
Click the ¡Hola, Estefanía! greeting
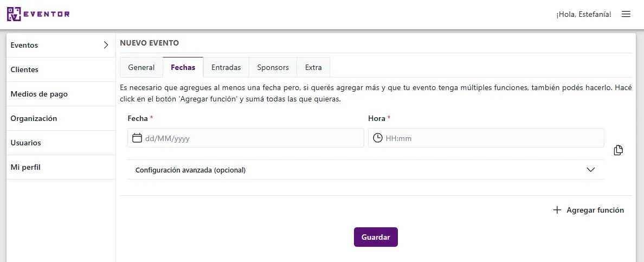pyautogui.click(x=584, y=15)
